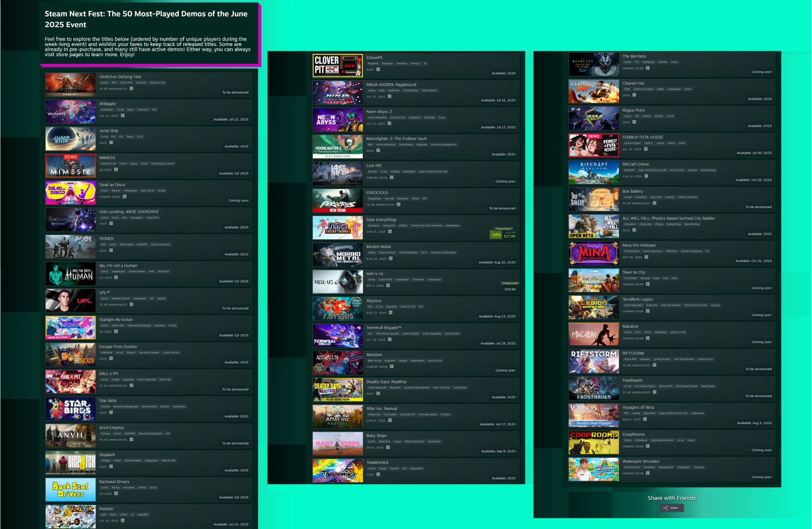The height and width of the screenshot is (529, 812).
Task: Click the $29.99 price for Hell is Us
Action: tap(510, 289)
